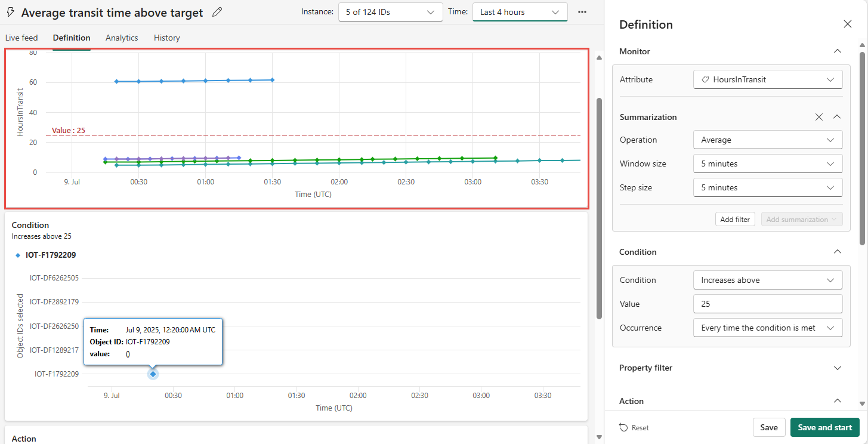Switch to the Live feed tab
Image resolution: width=868 pixels, height=444 pixels.
coord(21,38)
